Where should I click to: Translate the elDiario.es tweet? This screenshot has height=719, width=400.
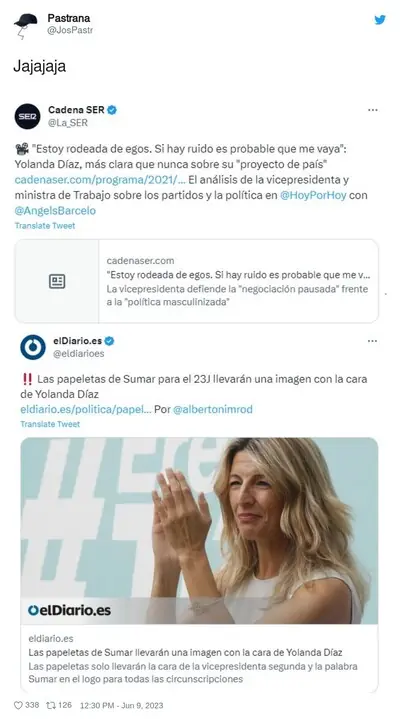(x=50, y=424)
